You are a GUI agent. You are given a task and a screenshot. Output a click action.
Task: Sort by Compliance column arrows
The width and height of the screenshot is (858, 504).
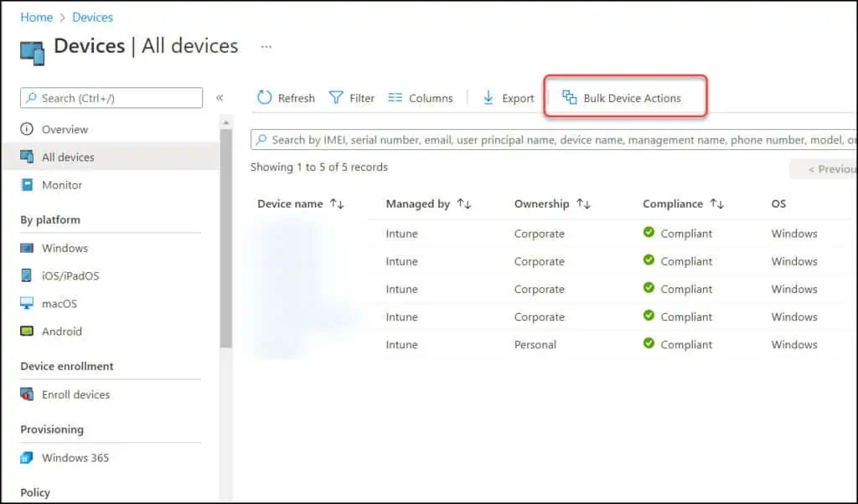(717, 204)
